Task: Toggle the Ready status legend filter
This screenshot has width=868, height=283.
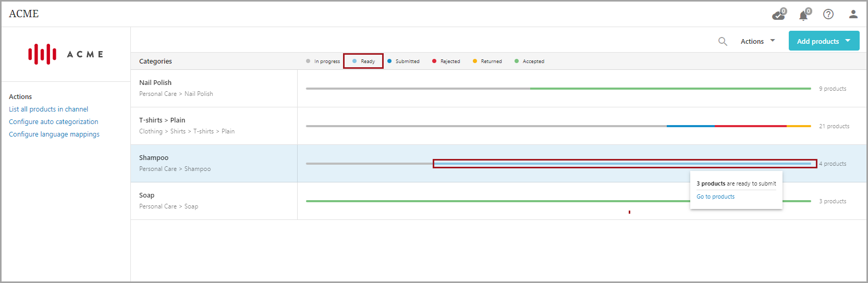Action: (x=363, y=61)
